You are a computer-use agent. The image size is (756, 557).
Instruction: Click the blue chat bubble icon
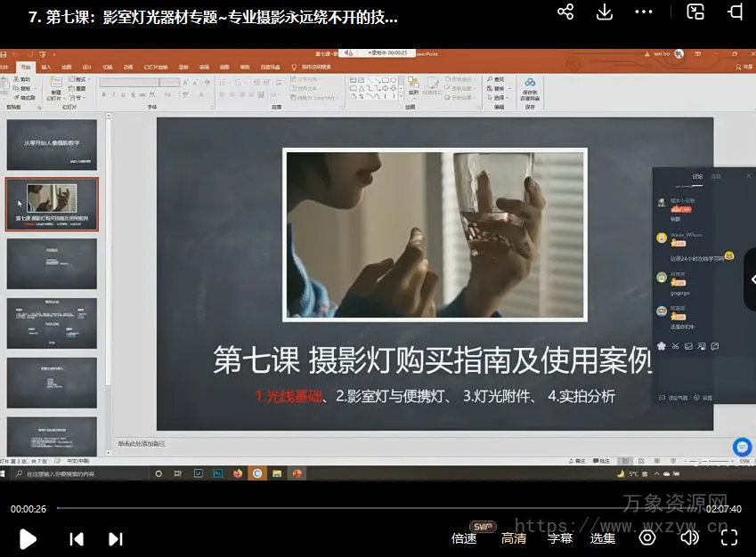[x=742, y=447]
